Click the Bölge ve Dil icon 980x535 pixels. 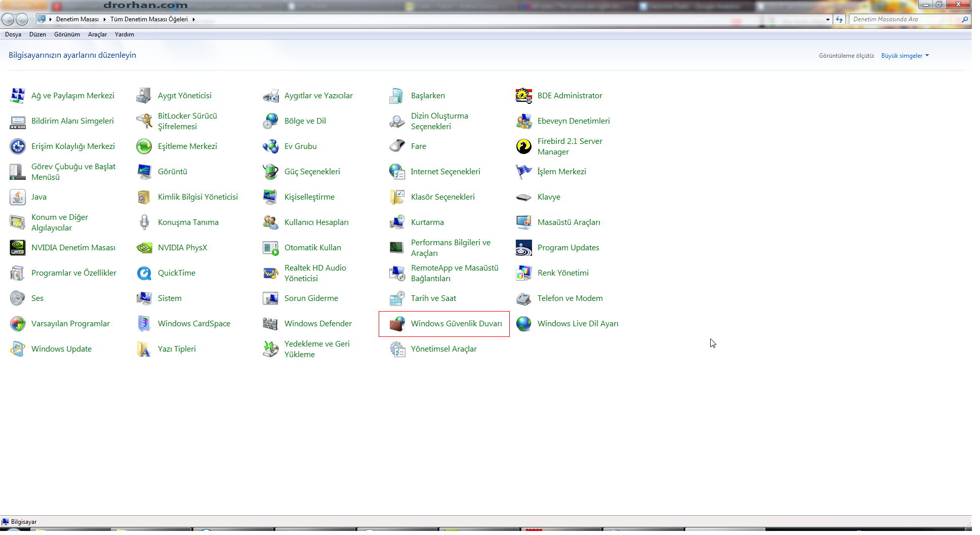pos(271,121)
